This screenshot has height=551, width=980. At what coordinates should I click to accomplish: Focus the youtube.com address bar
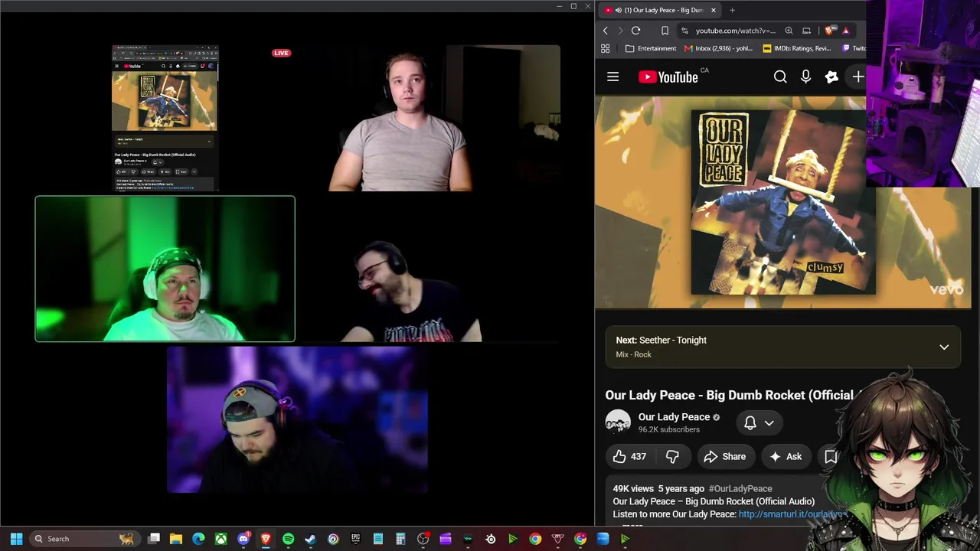point(735,31)
